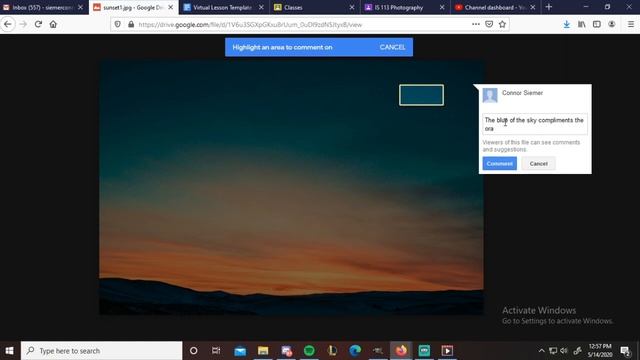The image size is (640, 360).
Task: Open Spotify from the taskbar
Action: point(309,351)
